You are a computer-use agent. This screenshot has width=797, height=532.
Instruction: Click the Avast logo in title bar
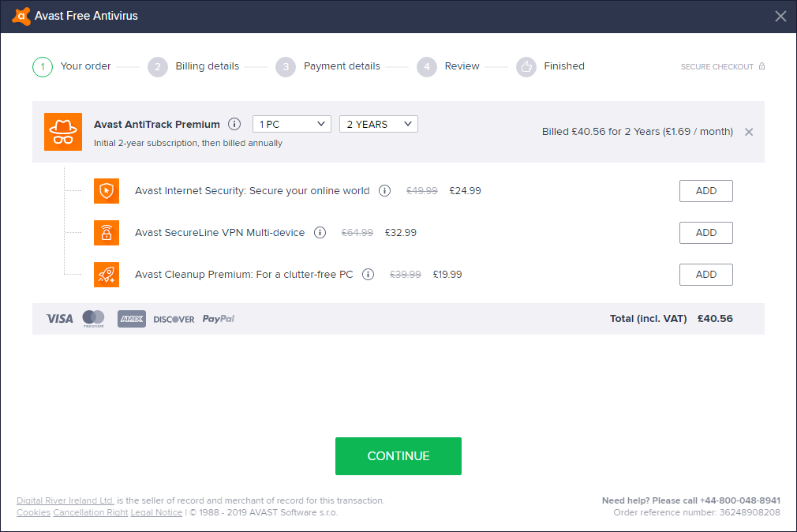(x=21, y=17)
